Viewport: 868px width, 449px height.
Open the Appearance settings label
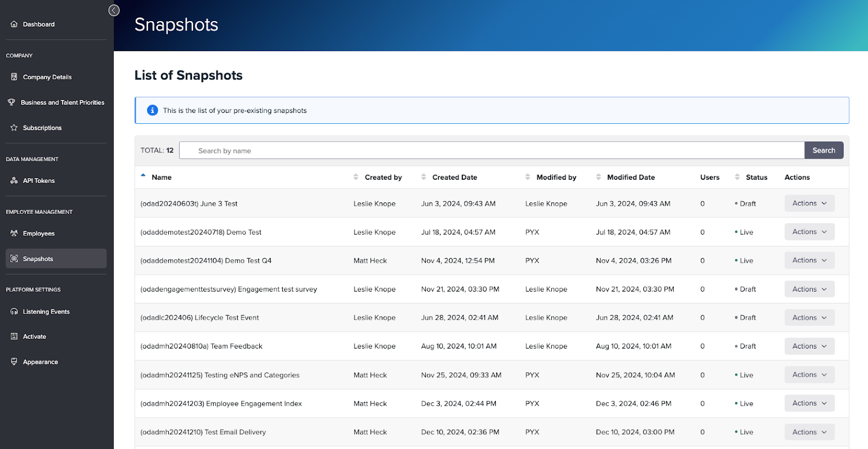pyautogui.click(x=40, y=362)
